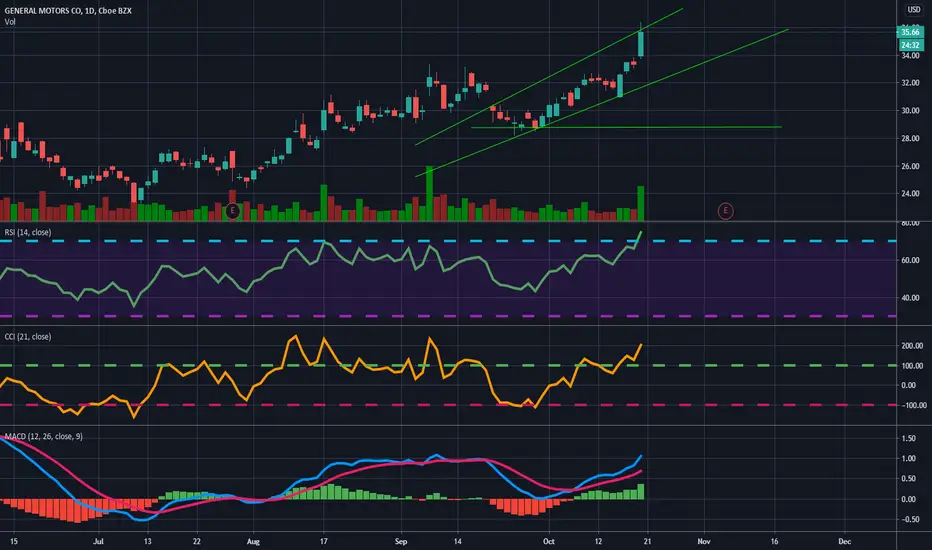Click the 26.00 price axis label
This screenshot has width=932, height=550.
point(910,166)
